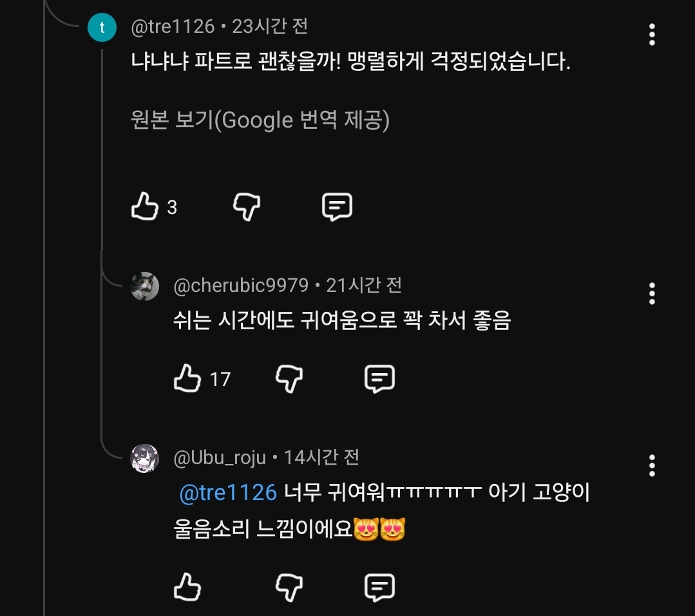The height and width of the screenshot is (616, 695).
Task: Open more options for @Ubu_roju comment
Action: pos(652,465)
